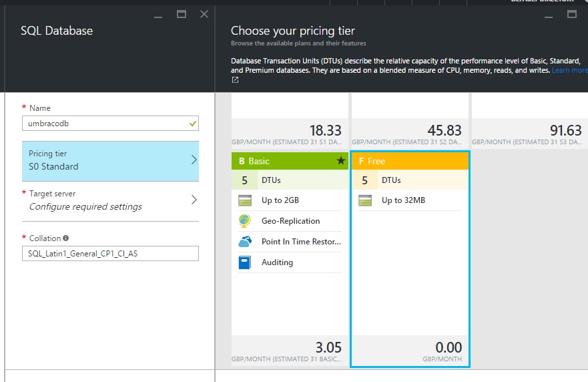Click Free tier 5 DTUs row

pyautogui.click(x=410, y=180)
